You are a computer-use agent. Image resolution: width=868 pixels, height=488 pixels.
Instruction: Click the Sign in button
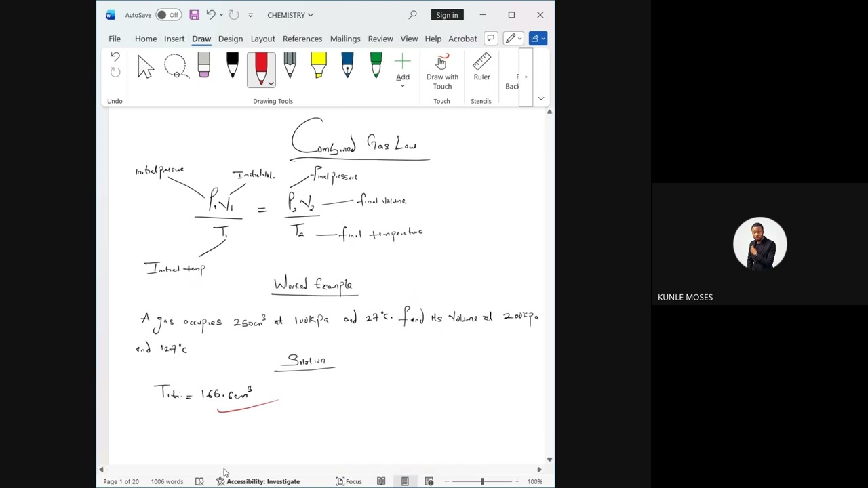(x=447, y=15)
